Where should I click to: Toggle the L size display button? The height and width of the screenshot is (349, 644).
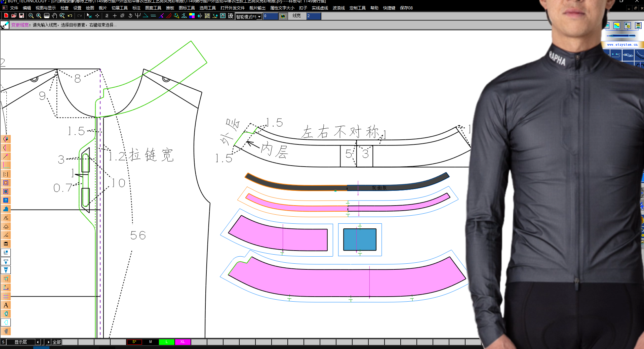[x=167, y=342]
